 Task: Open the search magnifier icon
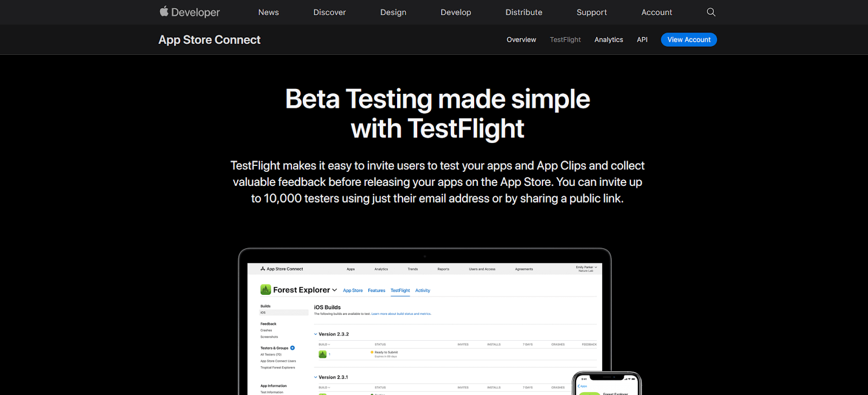pyautogui.click(x=711, y=12)
